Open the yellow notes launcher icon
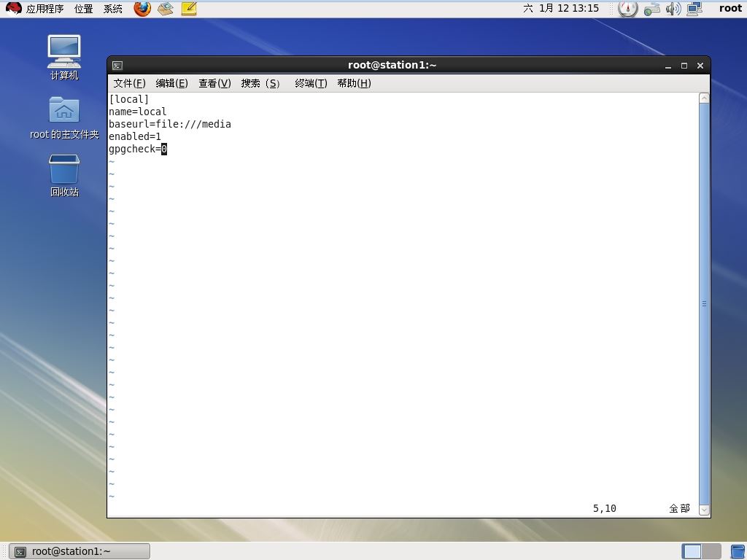The image size is (747, 560). [189, 9]
